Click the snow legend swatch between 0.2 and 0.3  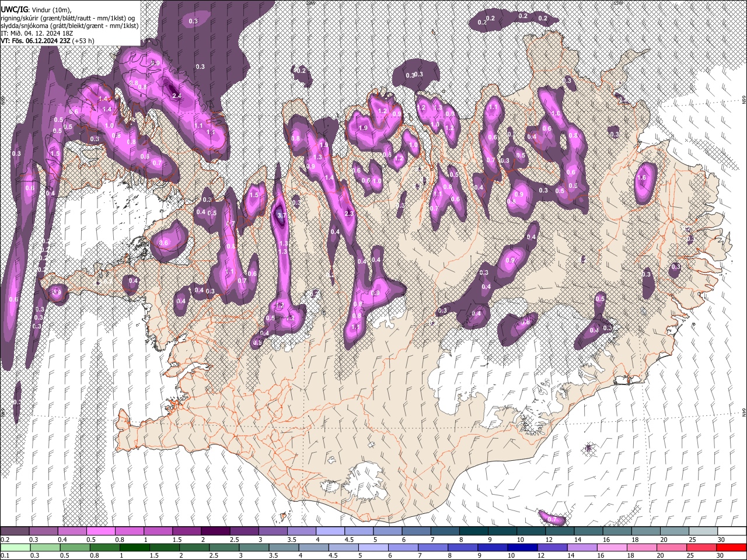pos(15,531)
